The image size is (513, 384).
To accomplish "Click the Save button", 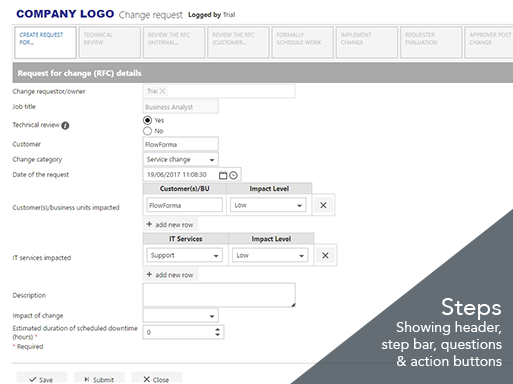I will [42, 379].
